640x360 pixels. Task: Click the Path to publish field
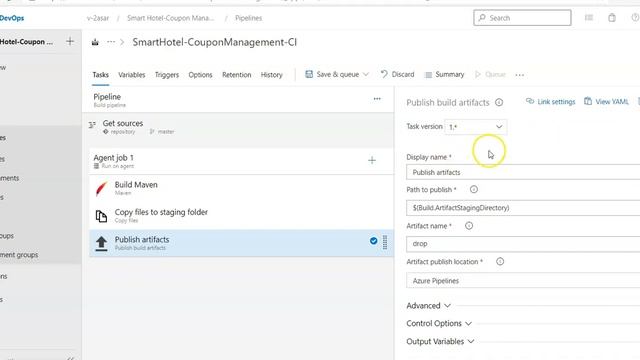click(523, 208)
